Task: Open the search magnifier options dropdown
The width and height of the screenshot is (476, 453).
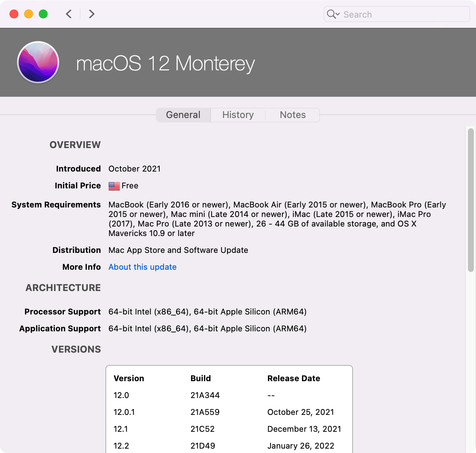Action: click(333, 14)
